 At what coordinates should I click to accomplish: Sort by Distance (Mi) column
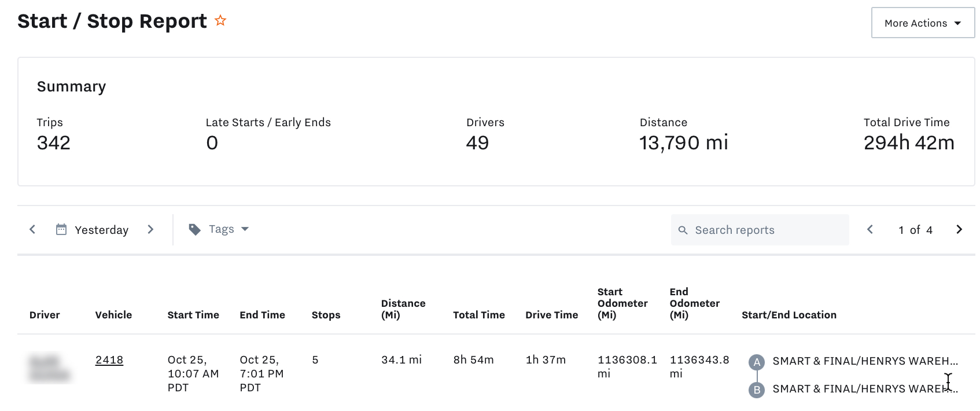point(403,309)
